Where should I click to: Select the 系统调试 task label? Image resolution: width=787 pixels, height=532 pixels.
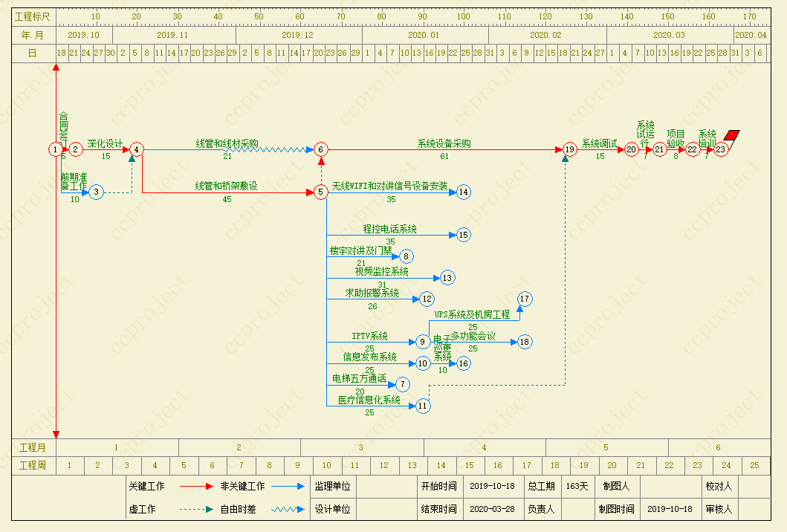(x=599, y=143)
